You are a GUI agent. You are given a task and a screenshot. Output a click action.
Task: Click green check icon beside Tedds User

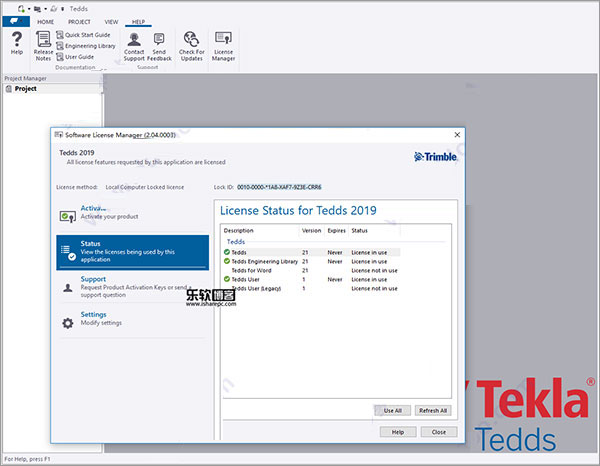(x=227, y=279)
